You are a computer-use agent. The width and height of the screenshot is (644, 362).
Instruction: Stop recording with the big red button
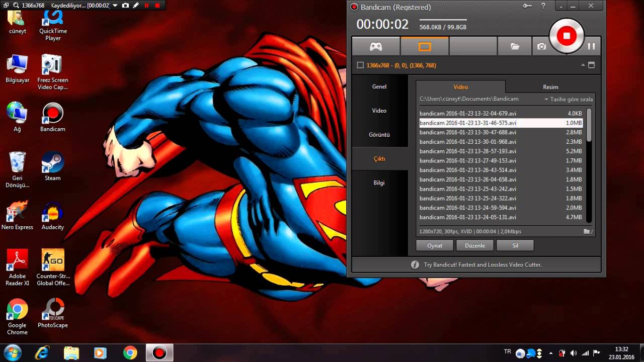click(567, 36)
